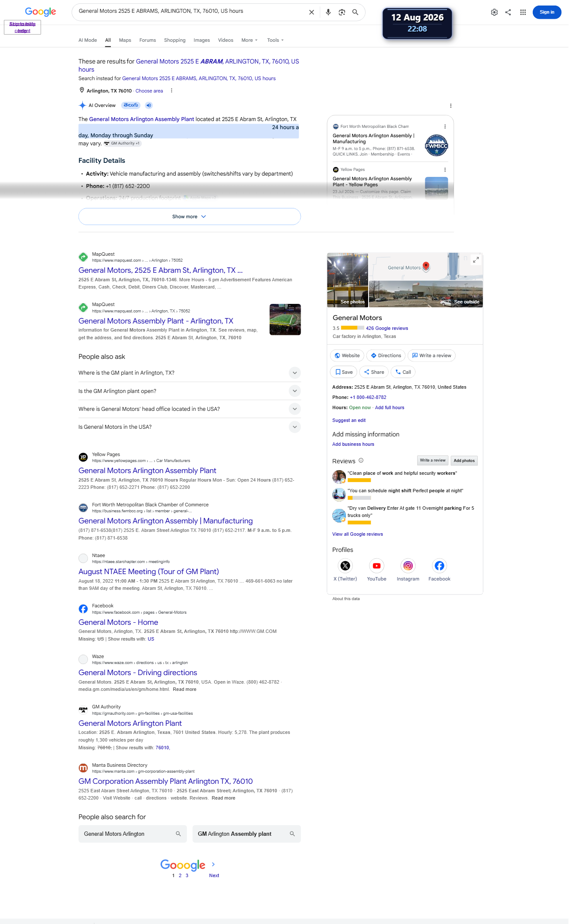Clear the search query with the X icon
The height and width of the screenshot is (924, 575).
311,12
